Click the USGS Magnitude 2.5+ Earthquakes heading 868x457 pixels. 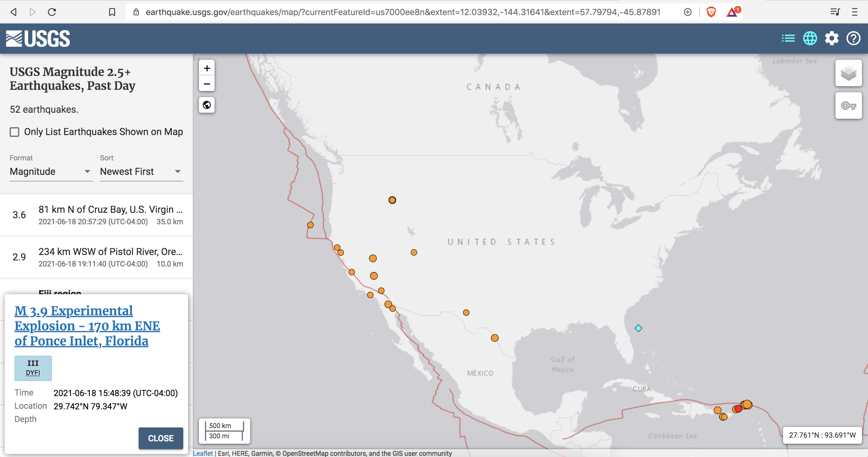(72, 78)
